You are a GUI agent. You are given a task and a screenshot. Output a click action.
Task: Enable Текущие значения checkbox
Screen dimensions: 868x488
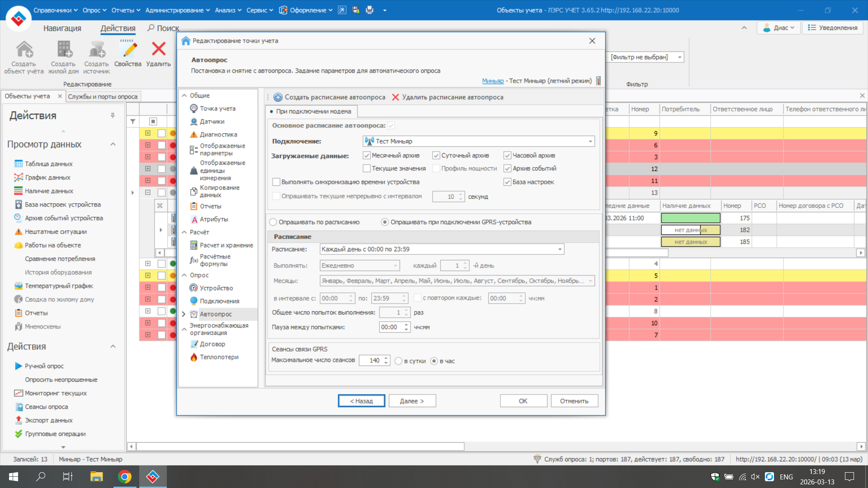click(x=367, y=169)
